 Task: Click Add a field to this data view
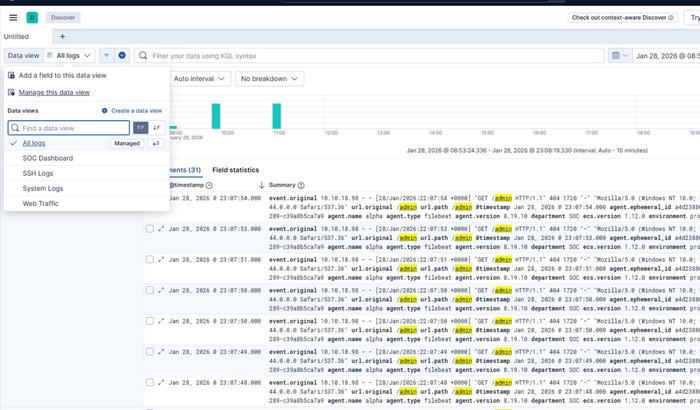62,75
